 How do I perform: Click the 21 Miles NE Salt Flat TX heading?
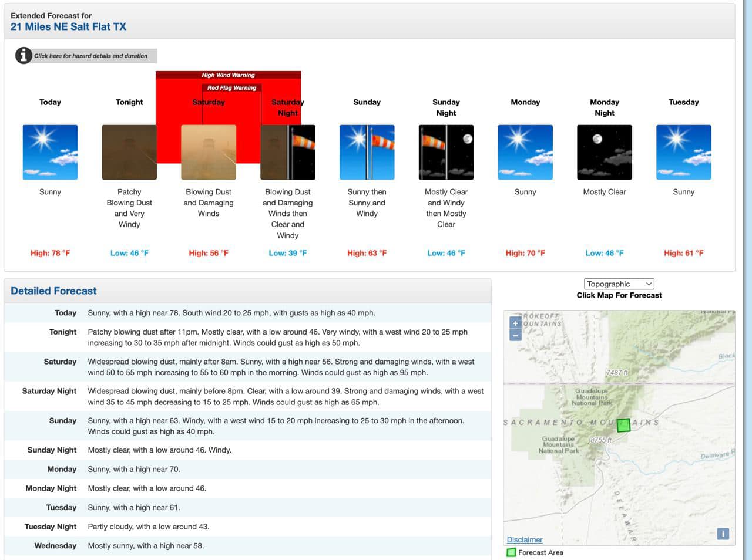(x=69, y=27)
